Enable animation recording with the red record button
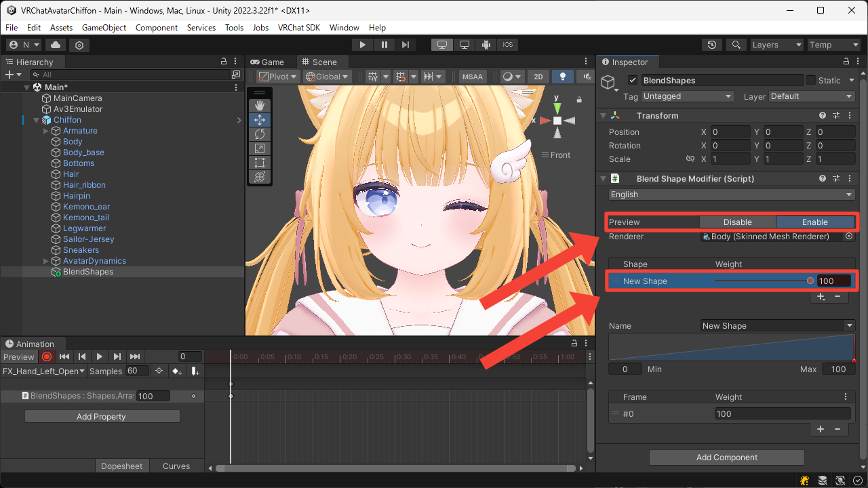 (47, 357)
